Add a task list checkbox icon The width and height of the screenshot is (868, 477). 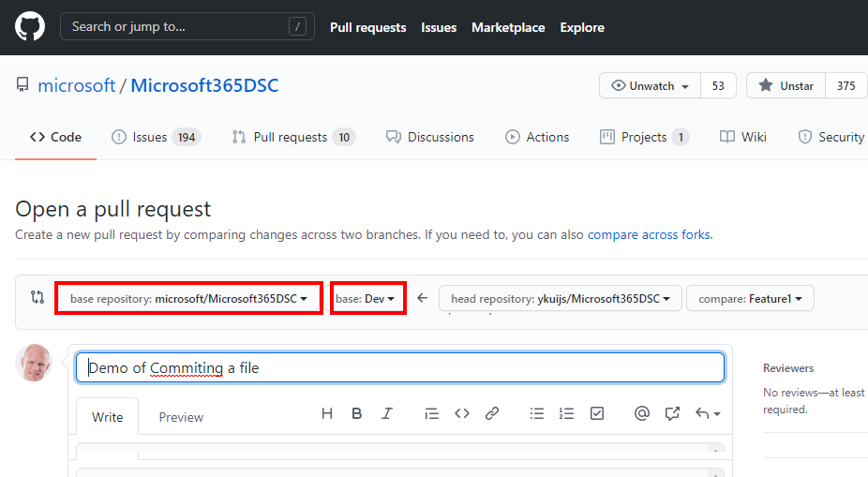pos(597,413)
